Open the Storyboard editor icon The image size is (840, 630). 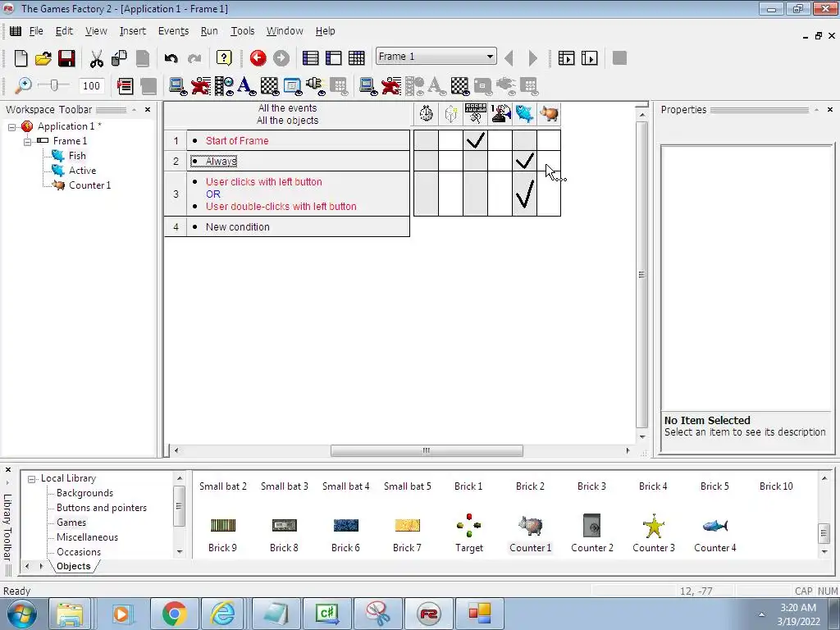[x=310, y=58]
